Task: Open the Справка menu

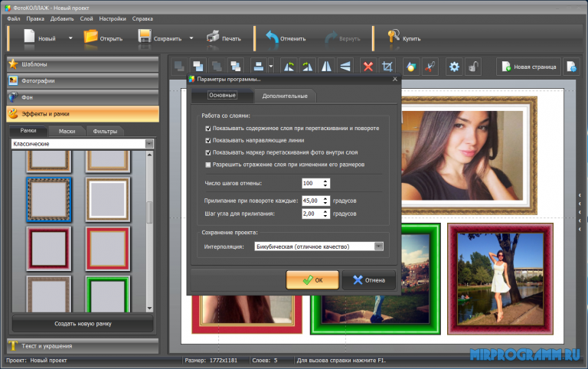Action: (x=142, y=18)
